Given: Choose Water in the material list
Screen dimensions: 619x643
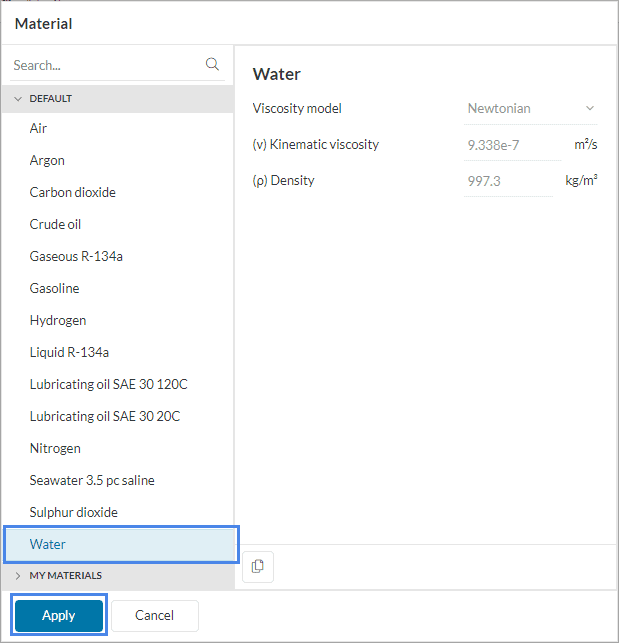Looking at the screenshot, I should tap(48, 544).
